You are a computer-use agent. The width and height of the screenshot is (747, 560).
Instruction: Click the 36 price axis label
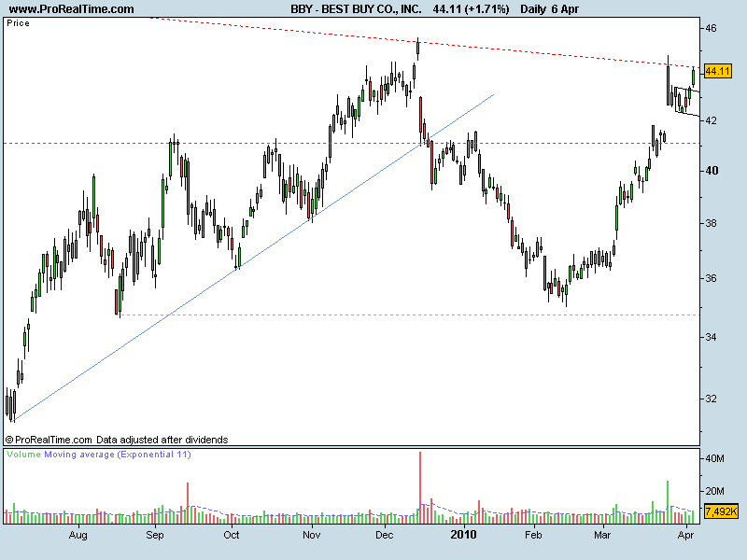tap(711, 278)
